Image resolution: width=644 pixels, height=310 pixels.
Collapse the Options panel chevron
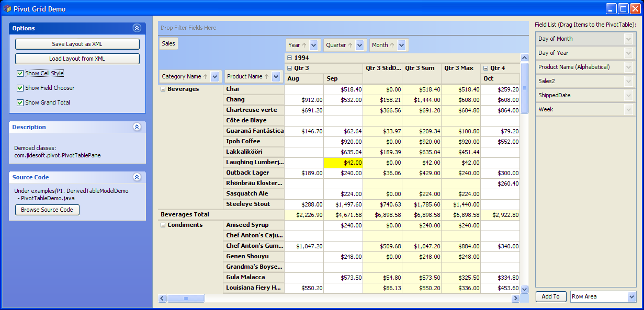pyautogui.click(x=137, y=28)
